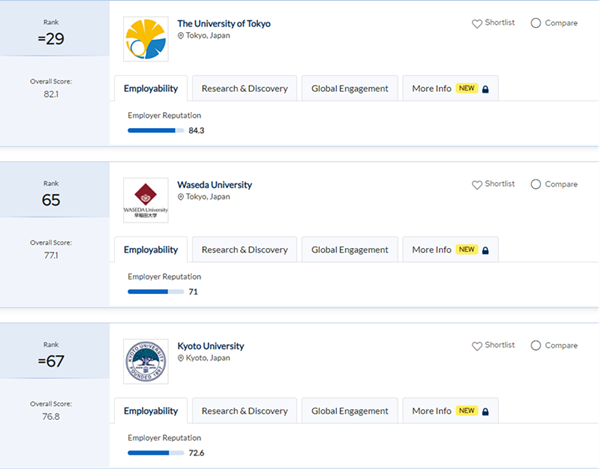Viewport: 600px width, 469px height.
Task: Click Shortlist text for Kyoto University
Action: 500,345
